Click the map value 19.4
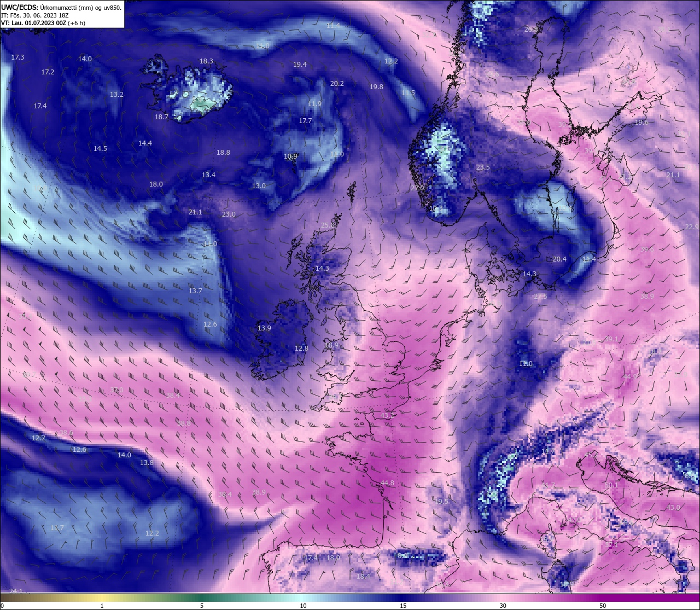This screenshot has width=700, height=610. point(300,65)
